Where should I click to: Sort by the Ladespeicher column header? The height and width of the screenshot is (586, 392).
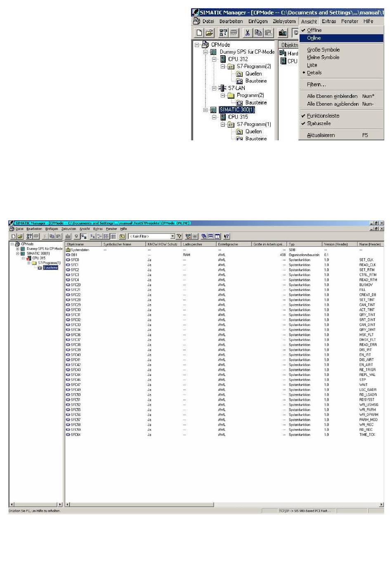(x=199, y=244)
